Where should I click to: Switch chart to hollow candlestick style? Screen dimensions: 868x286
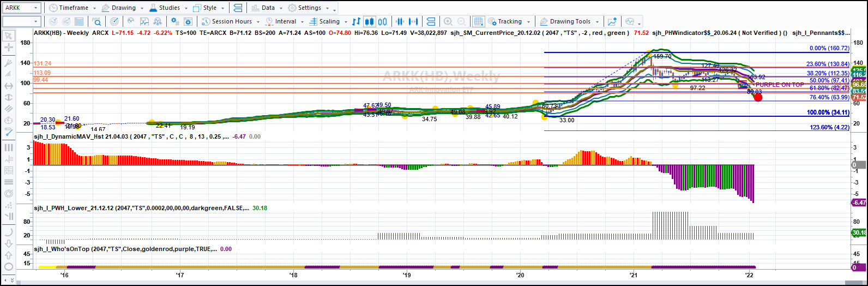[382, 21]
